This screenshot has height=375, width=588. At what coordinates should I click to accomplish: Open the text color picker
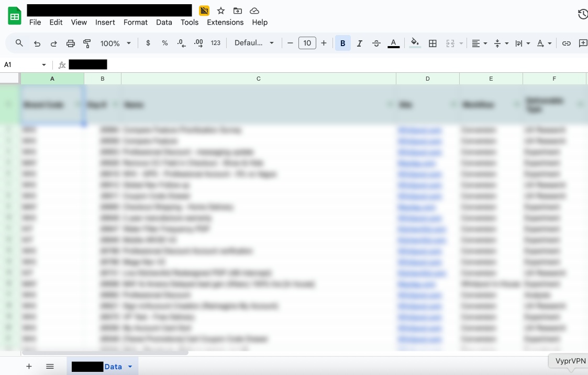click(x=393, y=43)
